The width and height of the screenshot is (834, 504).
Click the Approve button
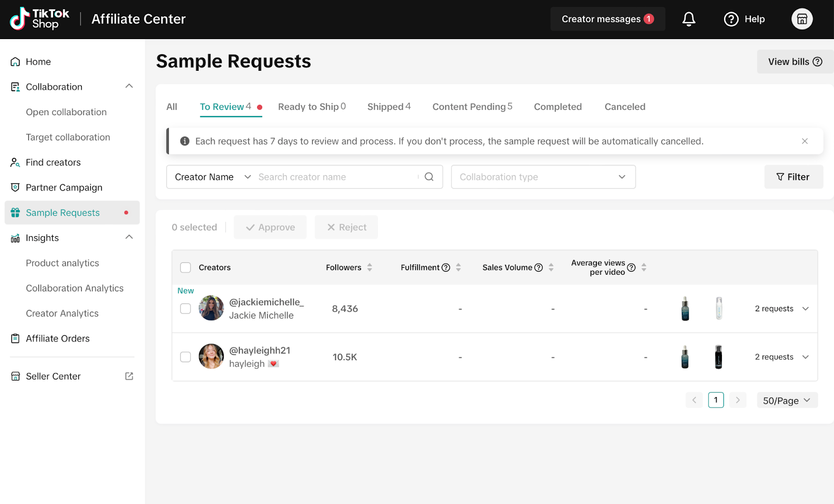270,227
